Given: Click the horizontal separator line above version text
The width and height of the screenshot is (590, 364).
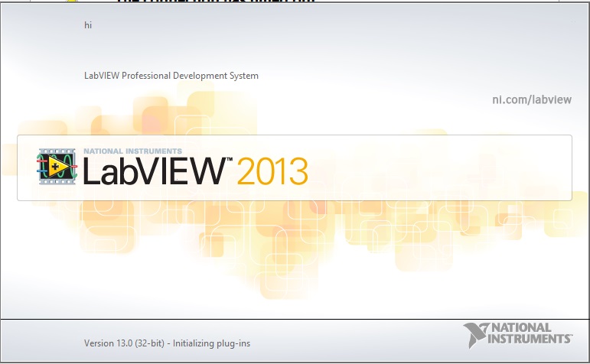Looking at the screenshot, I should point(295,319).
